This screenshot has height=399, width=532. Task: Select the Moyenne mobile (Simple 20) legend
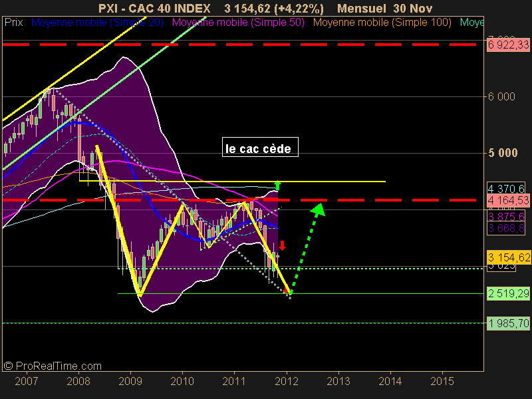tap(97, 23)
